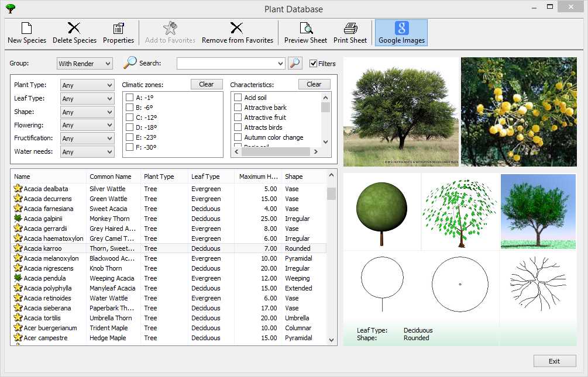Click the Print Sheet icon
The height and width of the screenshot is (377, 588).
click(350, 33)
